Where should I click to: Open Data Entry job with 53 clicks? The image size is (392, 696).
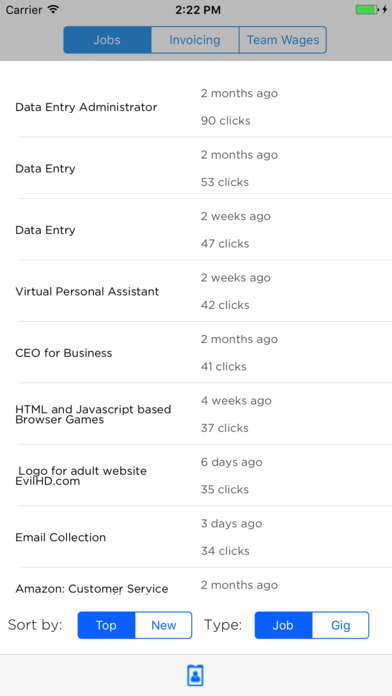[196, 168]
